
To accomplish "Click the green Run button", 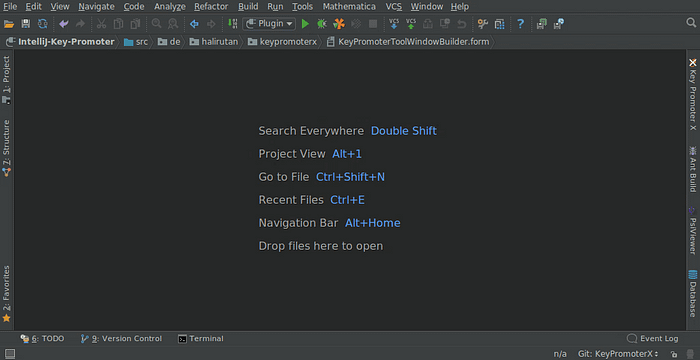I will (305, 24).
